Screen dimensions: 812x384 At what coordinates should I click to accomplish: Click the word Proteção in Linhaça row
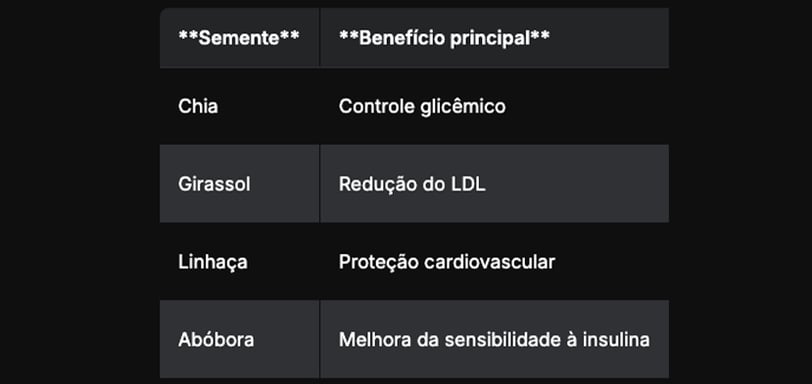click(x=379, y=262)
